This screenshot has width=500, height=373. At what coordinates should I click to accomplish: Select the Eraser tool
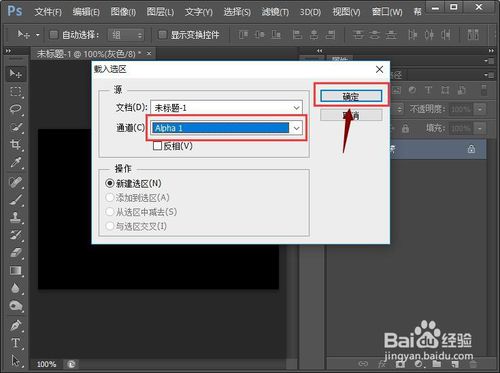tap(15, 253)
